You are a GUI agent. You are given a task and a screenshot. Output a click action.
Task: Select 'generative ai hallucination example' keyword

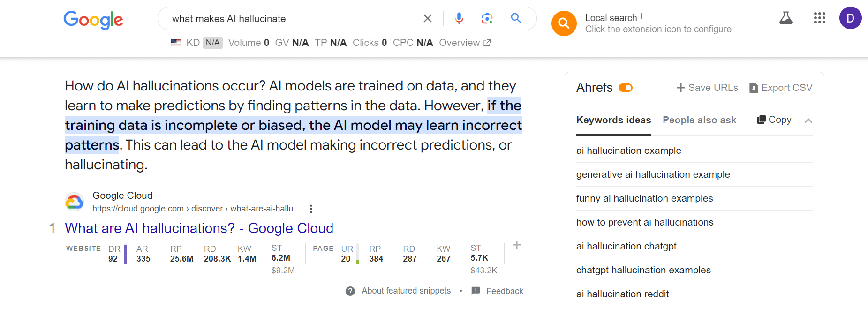653,174
